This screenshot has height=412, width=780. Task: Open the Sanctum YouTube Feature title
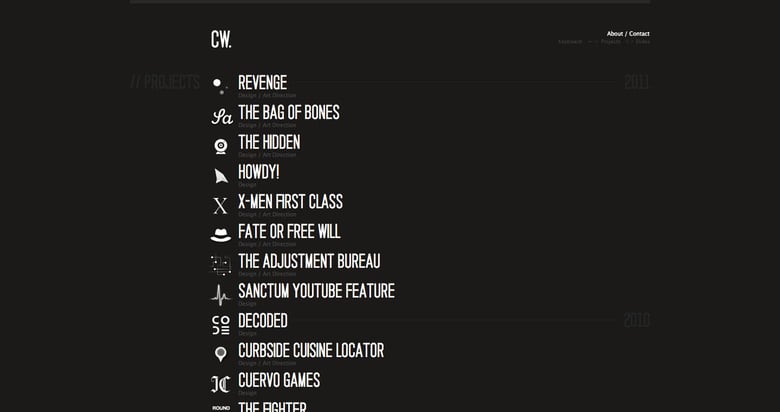click(x=316, y=291)
